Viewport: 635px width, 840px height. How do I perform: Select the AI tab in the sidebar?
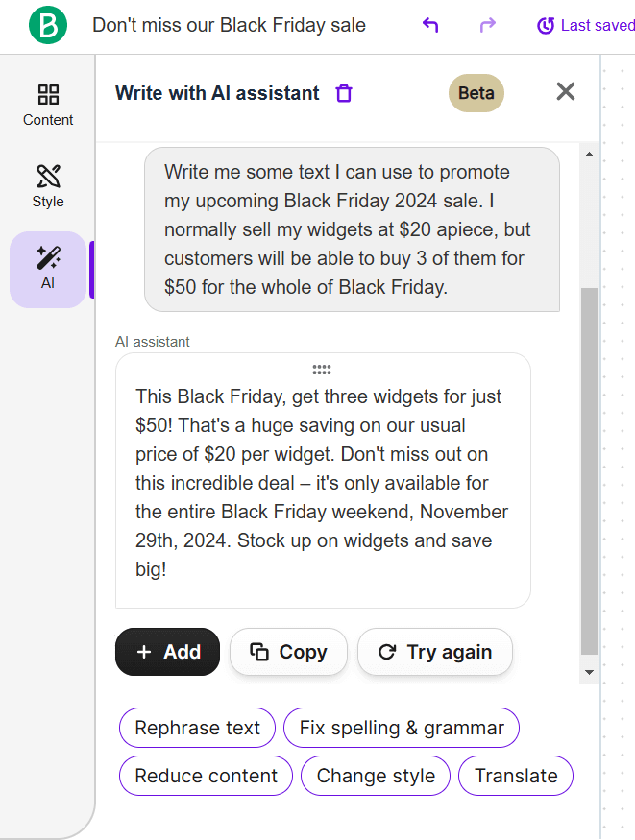coord(48,268)
